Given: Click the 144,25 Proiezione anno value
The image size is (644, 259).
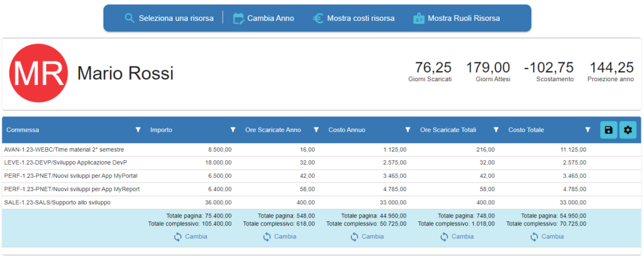Looking at the screenshot, I should [x=612, y=67].
